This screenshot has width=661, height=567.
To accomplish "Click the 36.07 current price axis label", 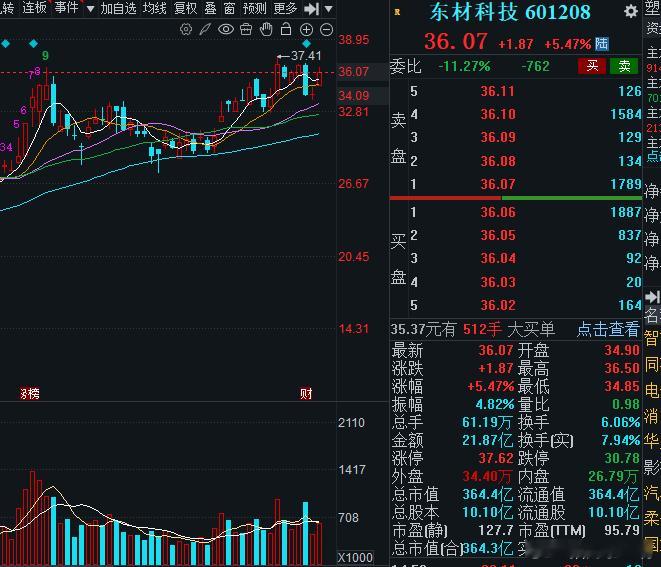I will (353, 71).
